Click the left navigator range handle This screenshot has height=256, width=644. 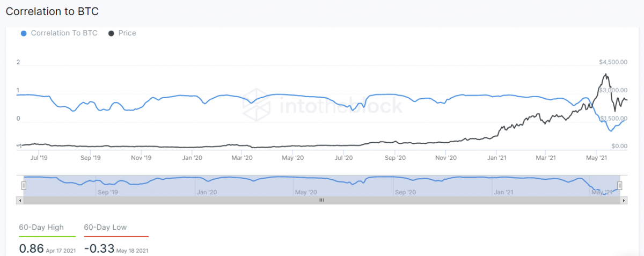click(24, 185)
